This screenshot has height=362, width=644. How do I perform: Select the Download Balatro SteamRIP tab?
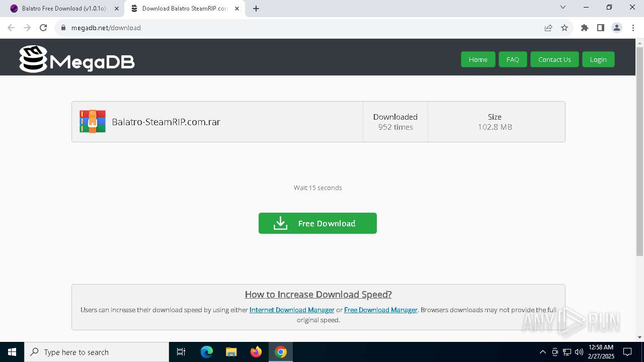(185, 9)
